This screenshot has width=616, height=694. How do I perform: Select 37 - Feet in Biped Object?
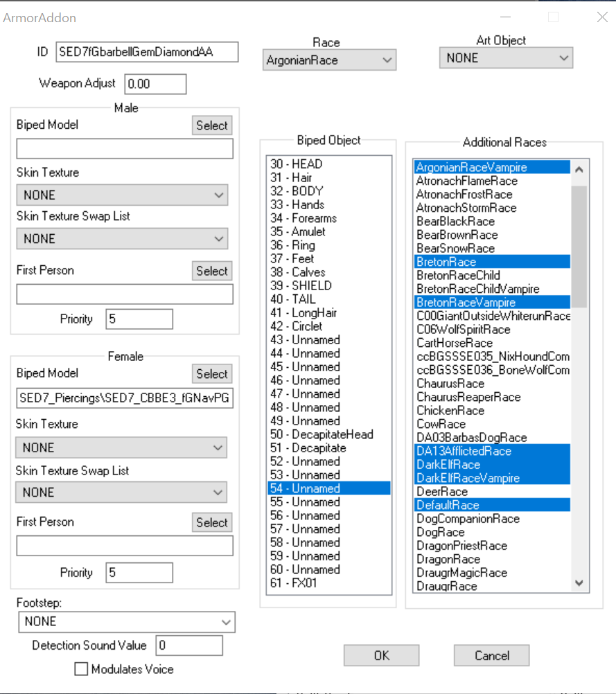tap(329, 258)
